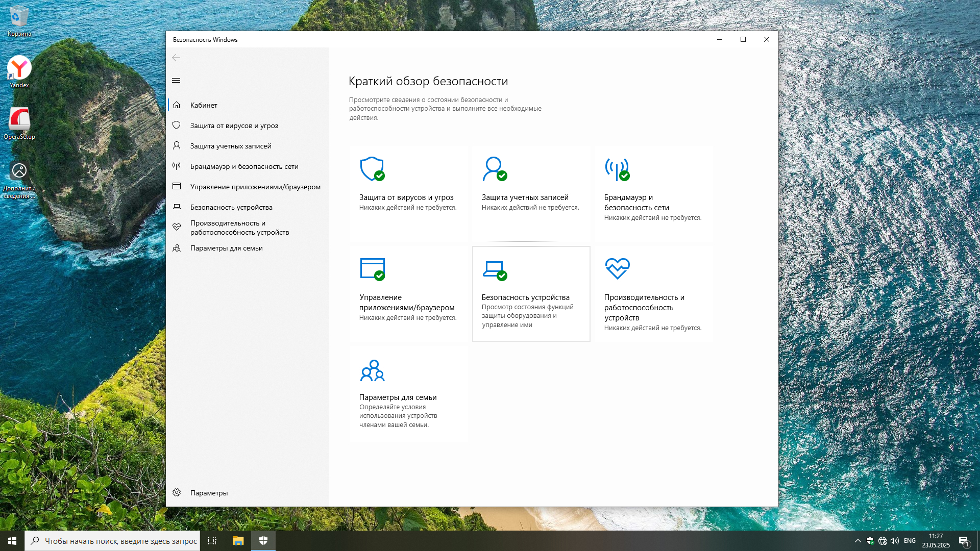Open Параметры для семьи in sidebar
The height and width of the screenshot is (551, 980).
(226, 248)
